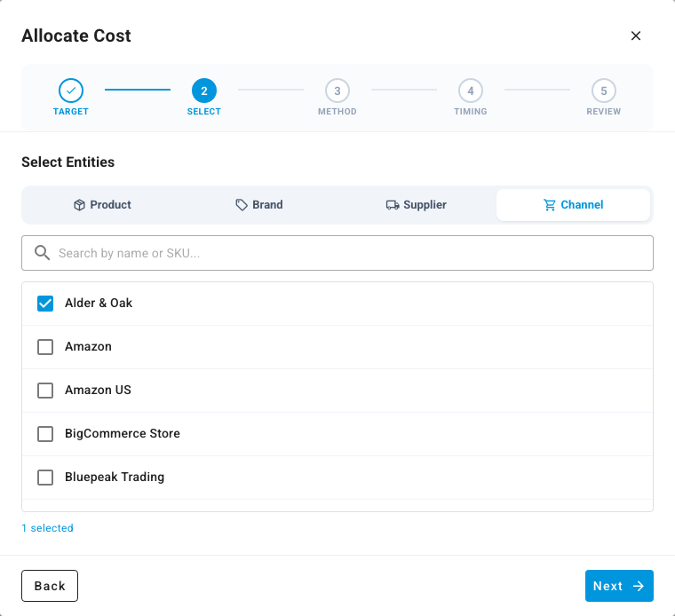This screenshot has height=616, width=675.
Task: Uncheck the Alder & Oak checkbox
Action: pos(45,304)
